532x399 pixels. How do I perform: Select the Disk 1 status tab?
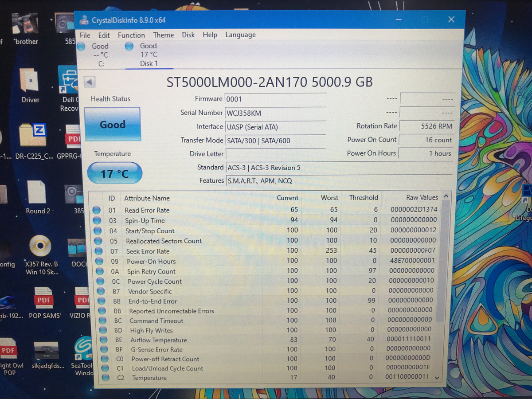tap(144, 55)
